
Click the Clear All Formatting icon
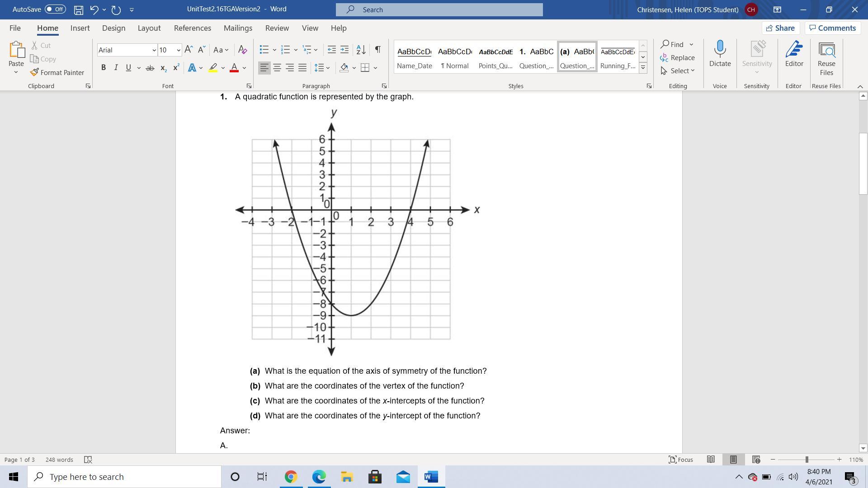pyautogui.click(x=242, y=50)
